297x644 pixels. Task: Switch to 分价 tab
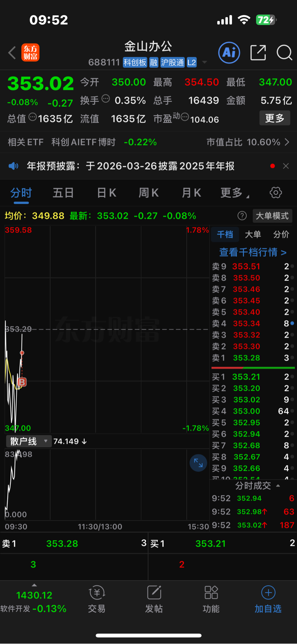[x=281, y=234]
